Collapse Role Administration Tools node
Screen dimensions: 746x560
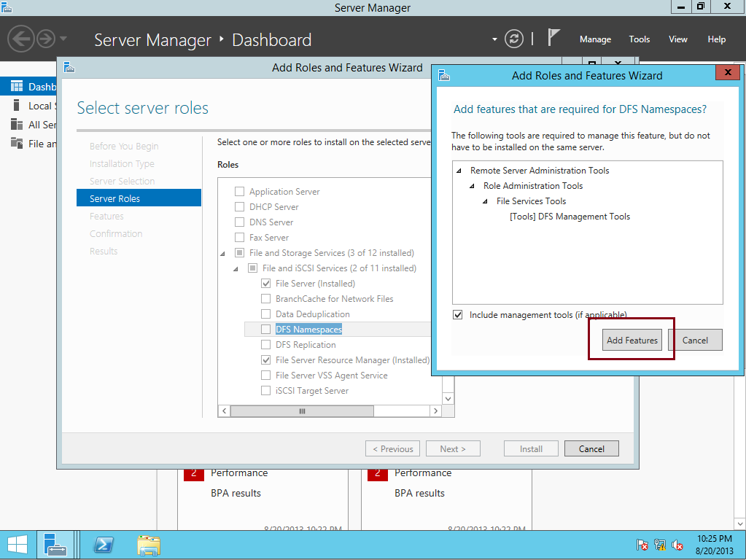point(472,186)
